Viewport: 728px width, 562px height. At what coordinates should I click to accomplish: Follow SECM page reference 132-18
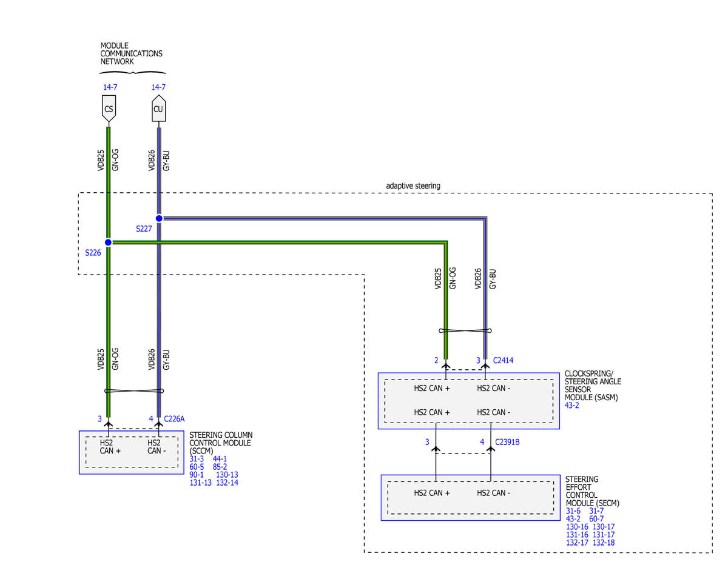604,543
